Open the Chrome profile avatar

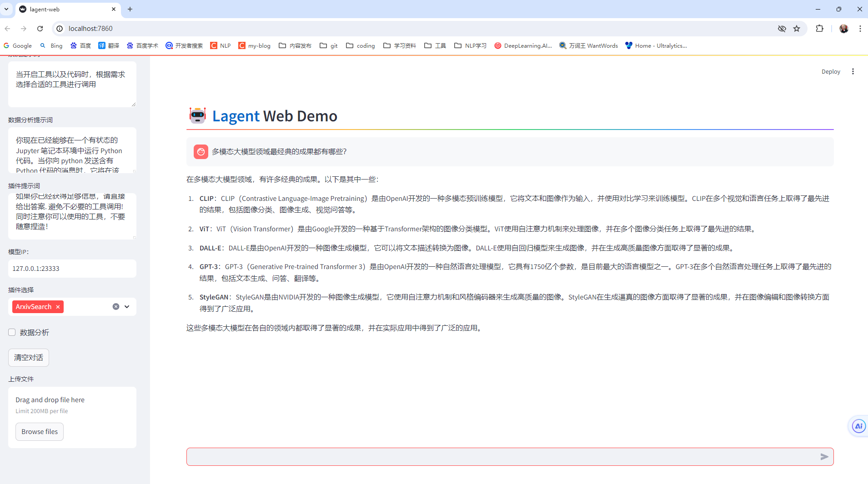tap(844, 29)
